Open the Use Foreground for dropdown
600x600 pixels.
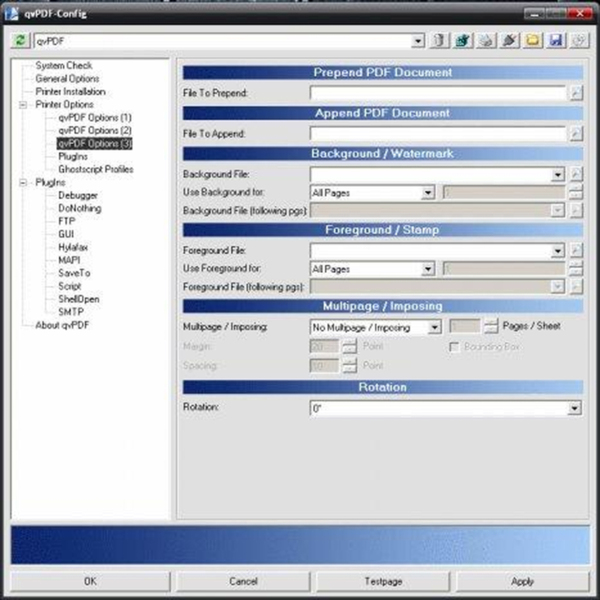coord(428,269)
